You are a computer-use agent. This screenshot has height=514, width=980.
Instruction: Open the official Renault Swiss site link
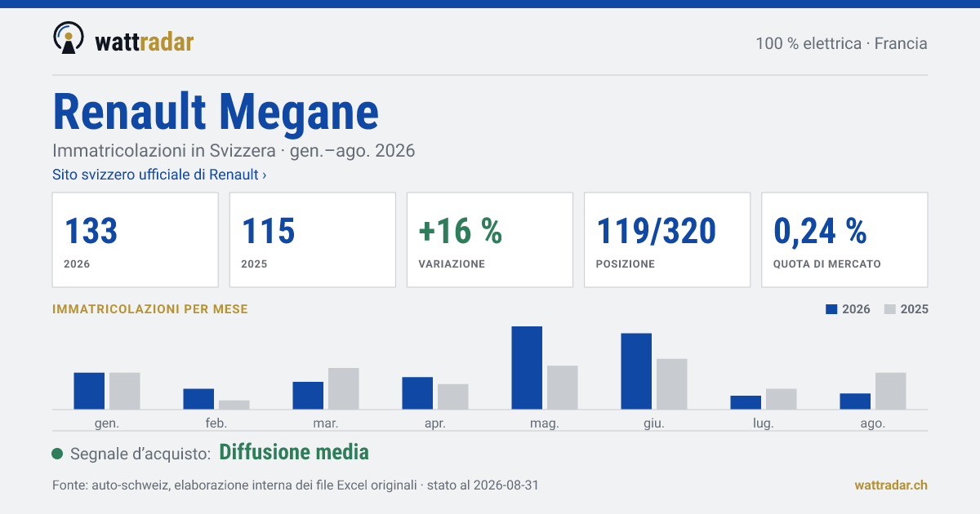(159, 175)
